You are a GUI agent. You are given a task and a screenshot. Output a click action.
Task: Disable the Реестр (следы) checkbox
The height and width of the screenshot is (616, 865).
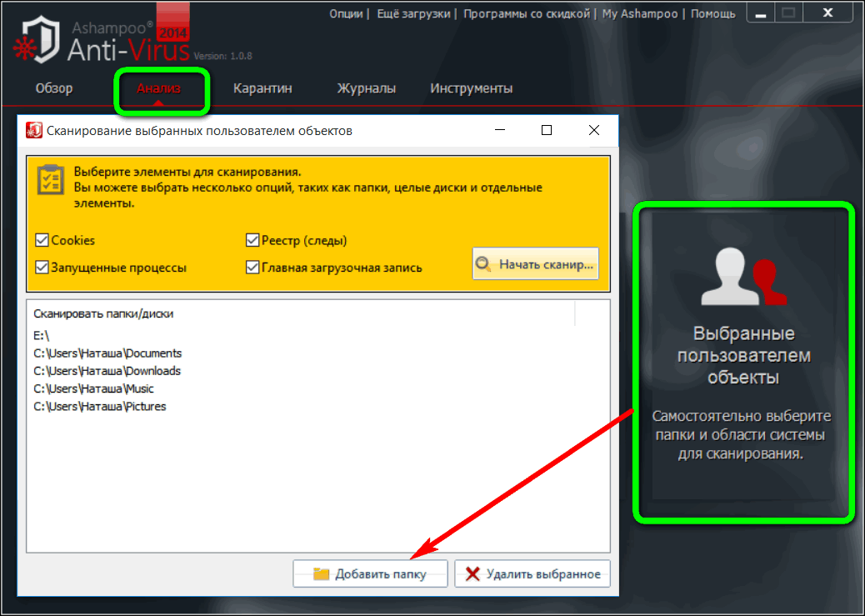pos(252,241)
